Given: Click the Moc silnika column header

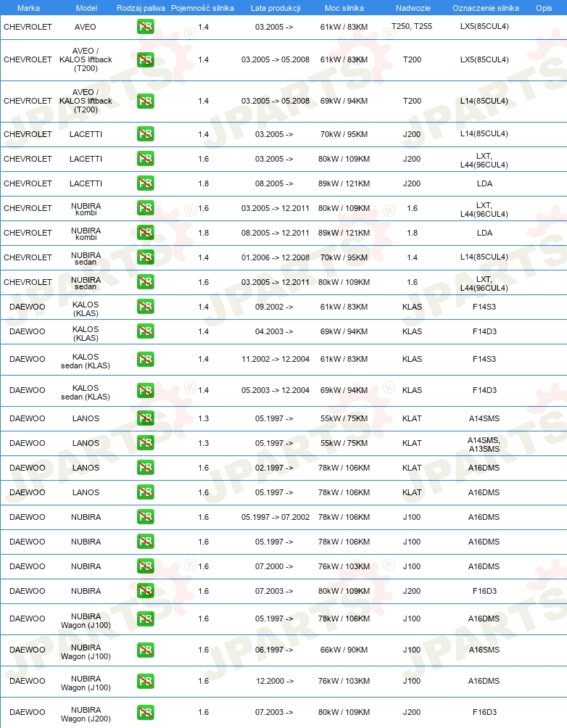Looking at the screenshot, I should pyautogui.click(x=344, y=8).
